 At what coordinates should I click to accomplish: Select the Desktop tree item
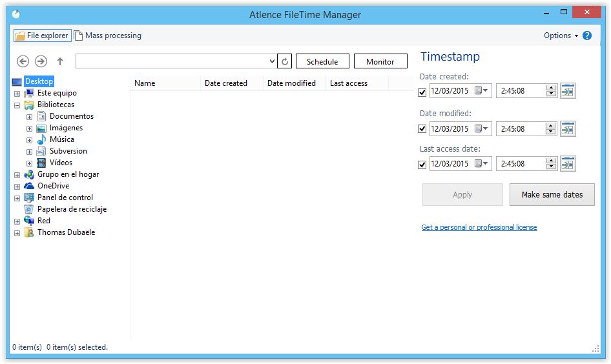[39, 81]
